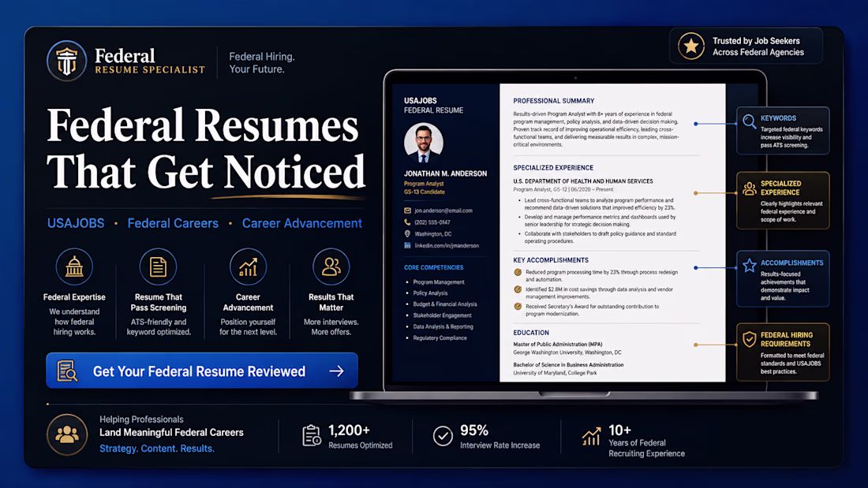Click the Stakeholder Engagement competency
This screenshot has width=868, height=488.
click(443, 315)
